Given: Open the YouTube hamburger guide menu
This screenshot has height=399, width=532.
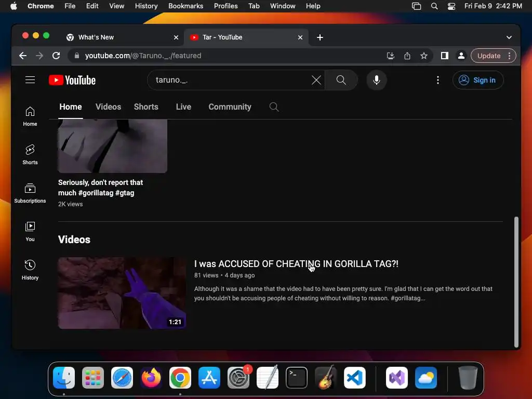Looking at the screenshot, I should tap(30, 80).
